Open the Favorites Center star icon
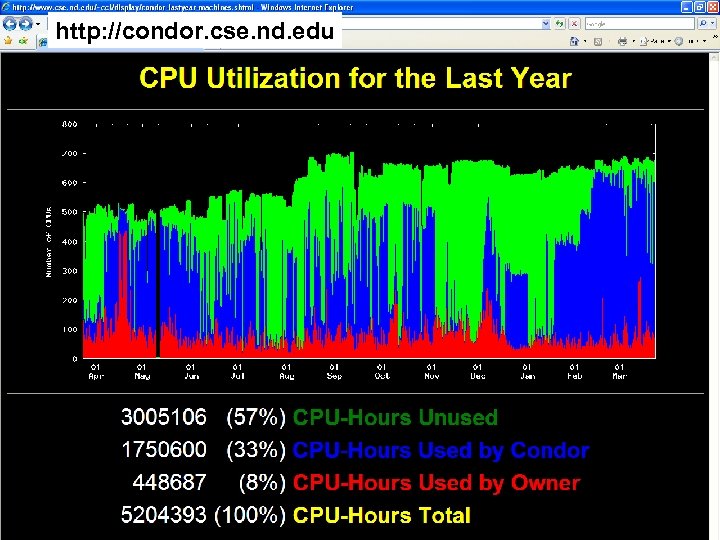Viewport: 720px width, 540px height. click(x=8, y=41)
